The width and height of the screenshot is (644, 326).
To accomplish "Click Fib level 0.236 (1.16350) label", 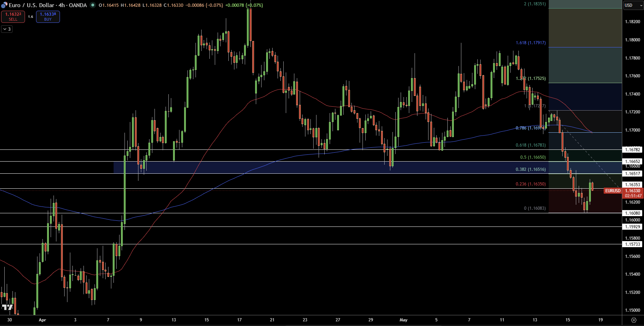I will tap(531, 184).
